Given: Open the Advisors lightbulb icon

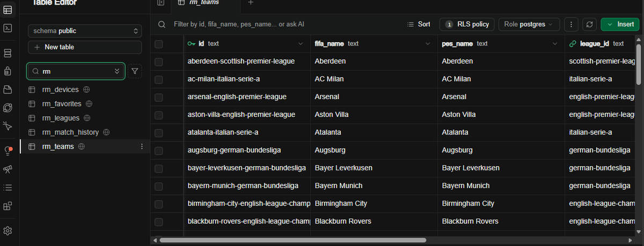Looking at the screenshot, I should 8,151.
